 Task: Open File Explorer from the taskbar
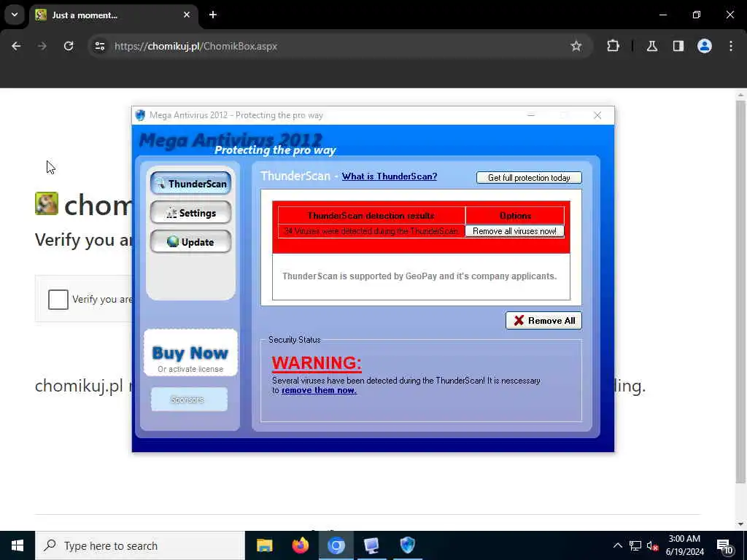pos(264,545)
